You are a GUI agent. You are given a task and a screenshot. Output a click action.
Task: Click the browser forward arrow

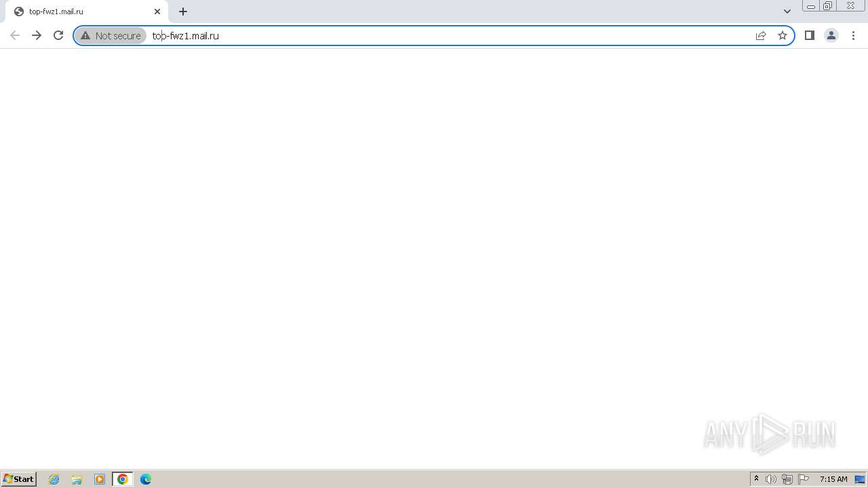[x=37, y=35]
